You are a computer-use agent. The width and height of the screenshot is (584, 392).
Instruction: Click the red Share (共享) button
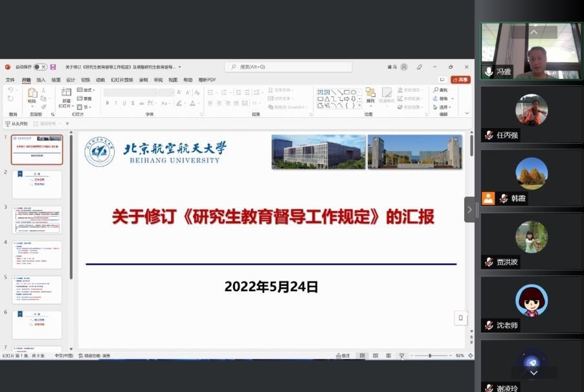click(x=460, y=80)
